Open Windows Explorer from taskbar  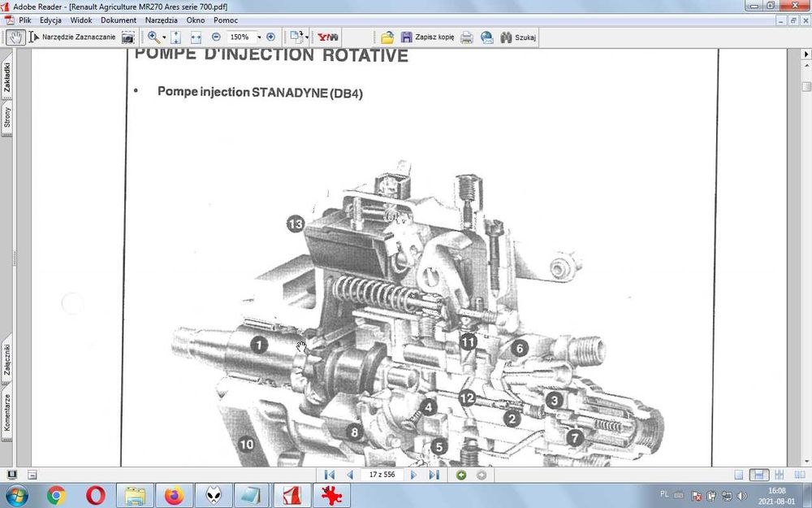[135, 496]
